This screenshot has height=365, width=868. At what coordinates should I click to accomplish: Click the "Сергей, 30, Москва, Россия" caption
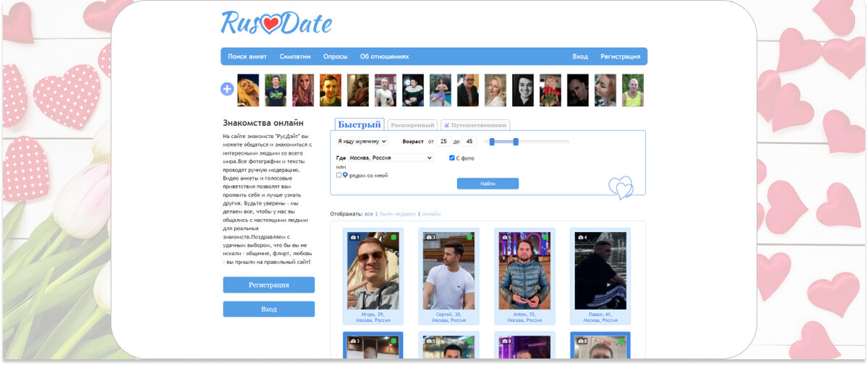click(448, 317)
